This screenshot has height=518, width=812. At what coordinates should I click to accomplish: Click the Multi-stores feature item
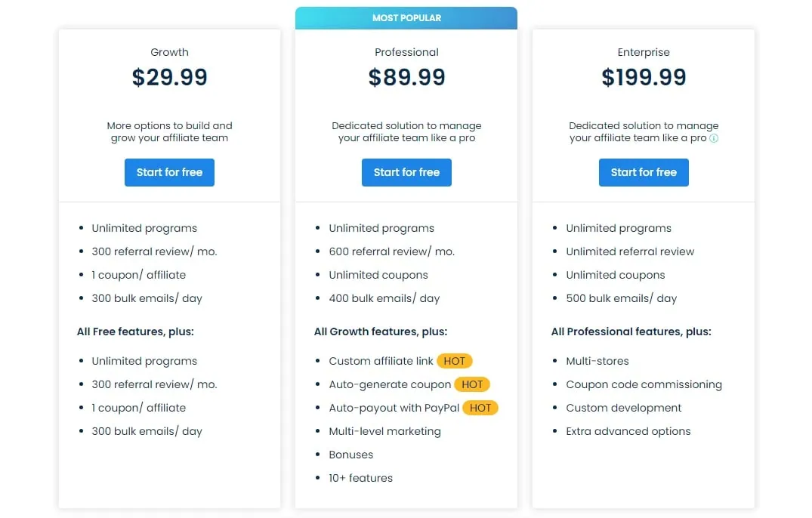[597, 361]
